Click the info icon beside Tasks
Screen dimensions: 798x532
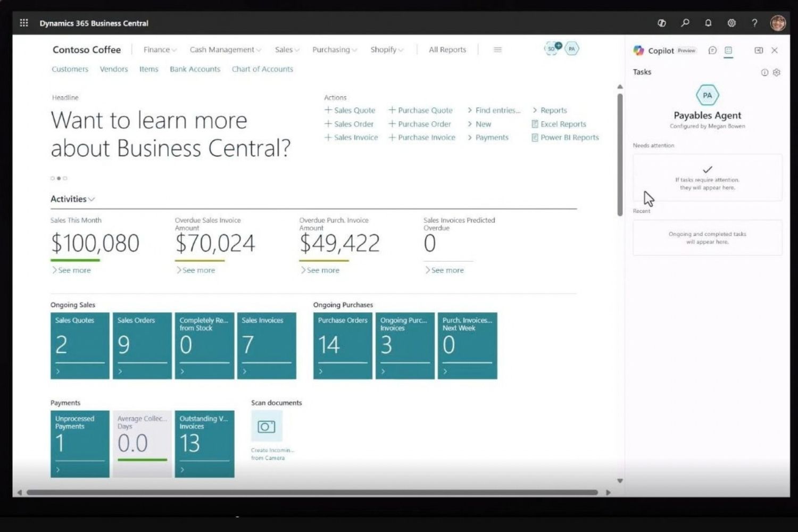[764, 72]
